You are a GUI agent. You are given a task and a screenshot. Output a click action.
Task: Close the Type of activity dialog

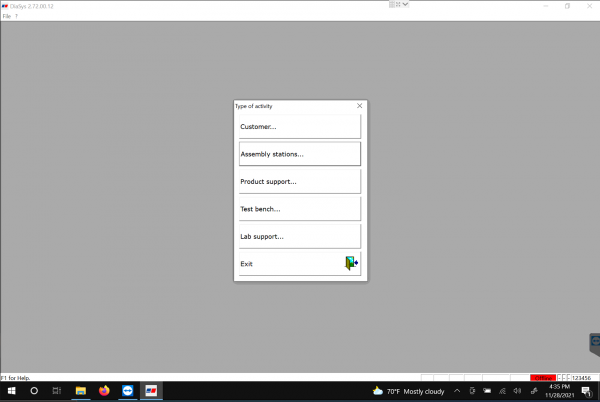[x=359, y=106]
